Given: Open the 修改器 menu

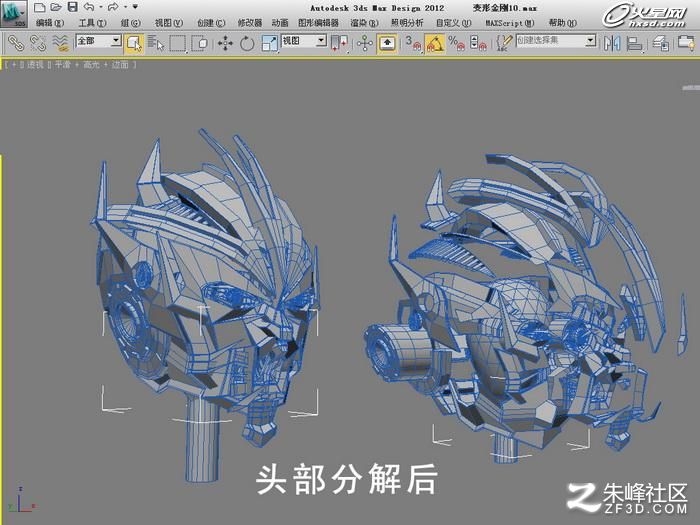Looking at the screenshot, I should click(250, 23).
